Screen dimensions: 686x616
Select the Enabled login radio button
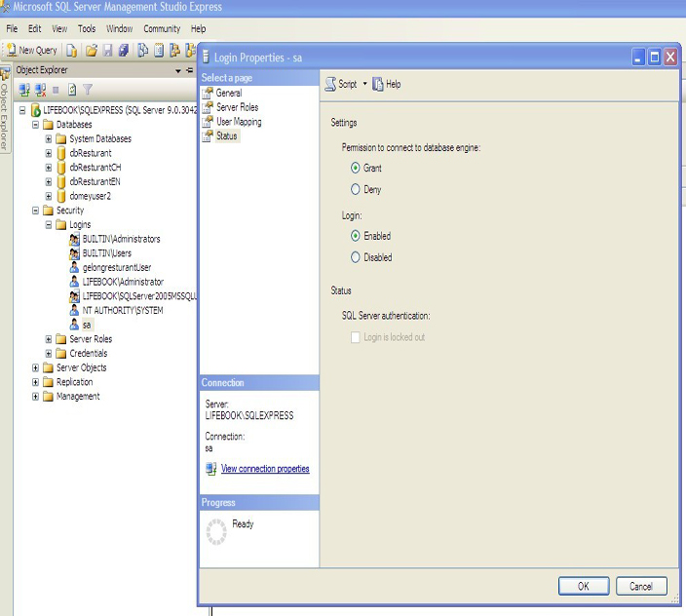pyautogui.click(x=356, y=236)
